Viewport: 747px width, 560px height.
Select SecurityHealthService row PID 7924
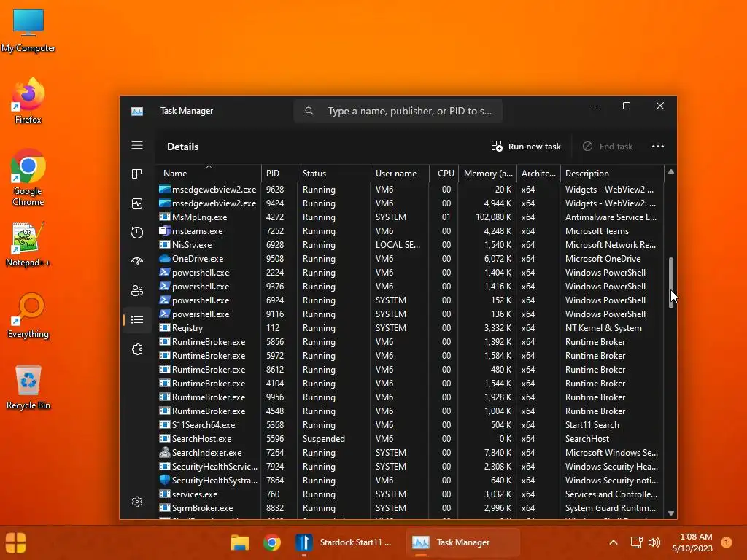click(x=410, y=466)
